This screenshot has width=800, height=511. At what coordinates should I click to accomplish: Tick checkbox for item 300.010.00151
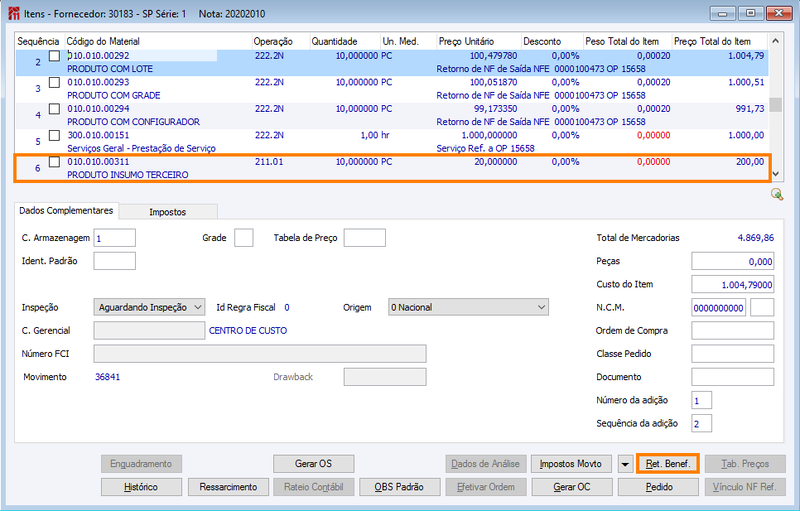[x=54, y=136]
